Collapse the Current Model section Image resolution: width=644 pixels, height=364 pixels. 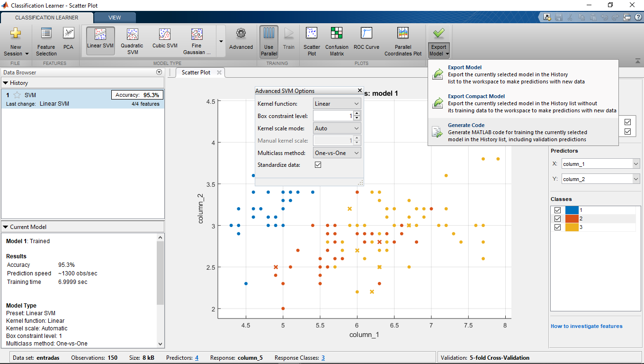6,227
